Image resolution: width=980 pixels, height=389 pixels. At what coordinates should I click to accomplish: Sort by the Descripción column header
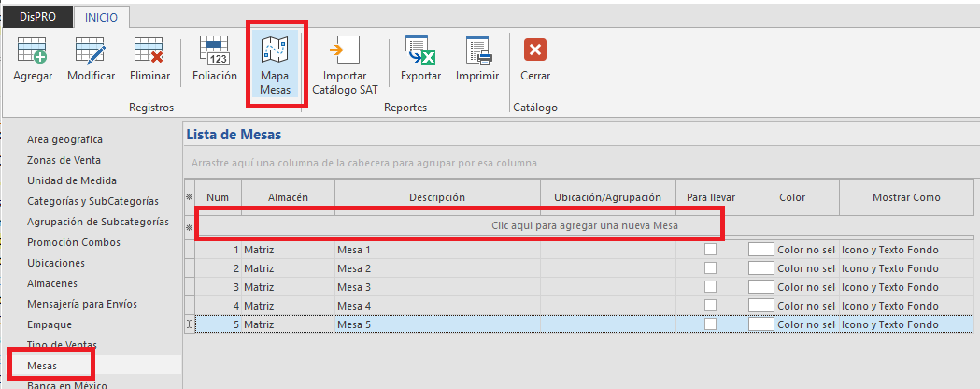point(436,197)
